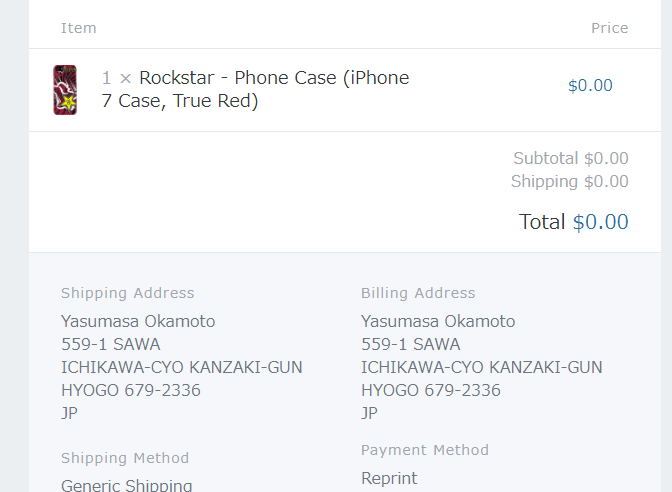Click the Shipping Address heading
The image size is (672, 492).
coord(127,293)
